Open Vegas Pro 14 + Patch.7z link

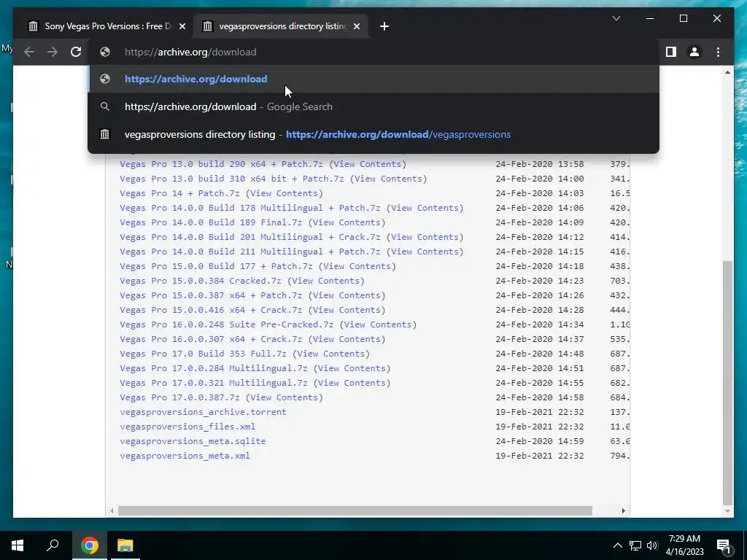(x=179, y=192)
